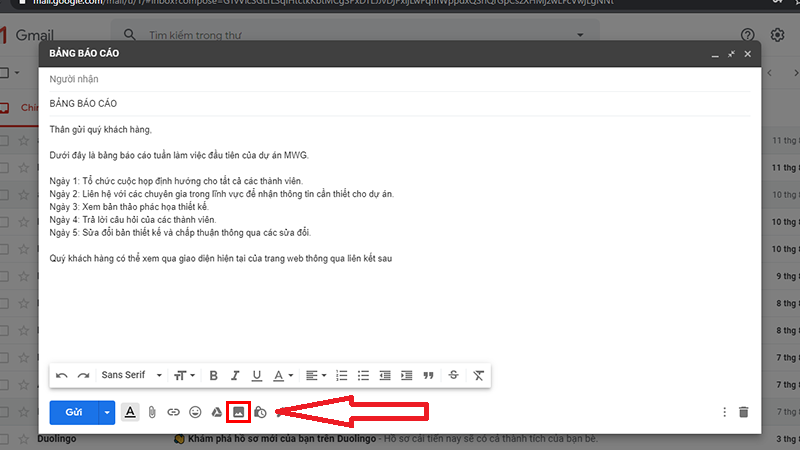
Task: Open the Sans Serif font dropdown
Action: pyautogui.click(x=132, y=375)
